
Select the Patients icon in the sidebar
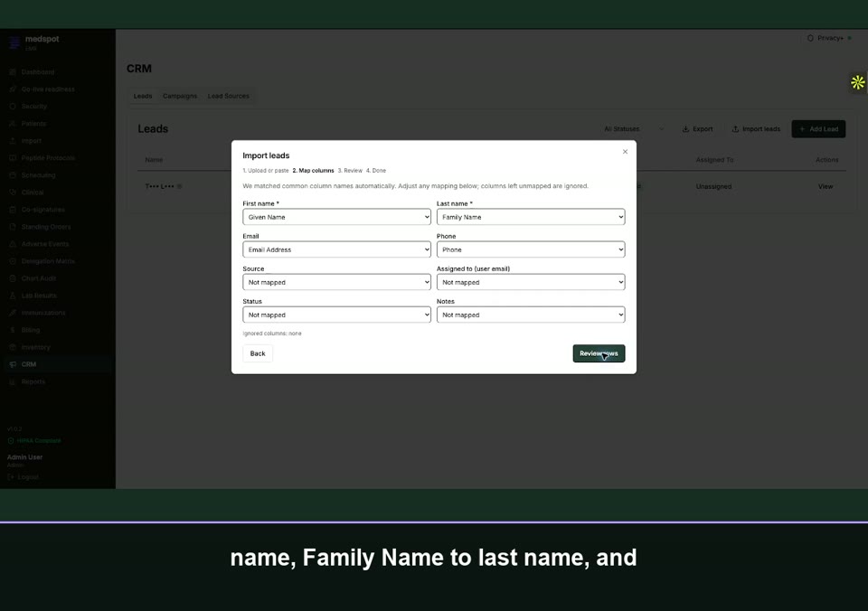coord(13,124)
